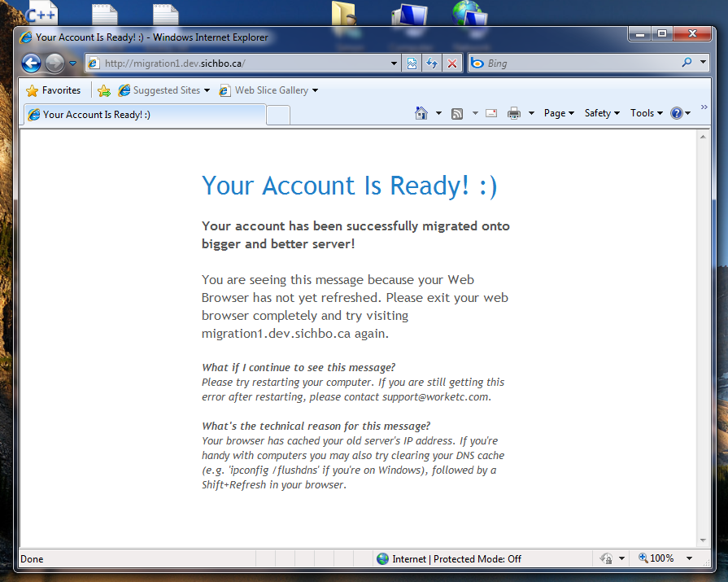This screenshot has height=582, width=728.
Task: Click the empty New Tab button
Action: coord(278,115)
